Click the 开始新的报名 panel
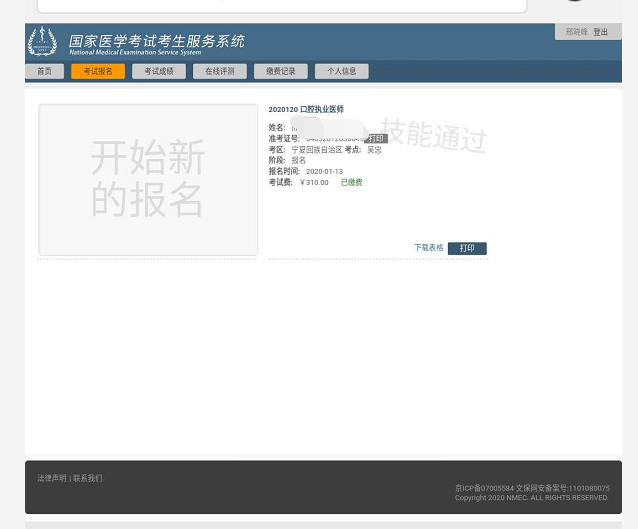This screenshot has height=529, width=638. [x=148, y=180]
